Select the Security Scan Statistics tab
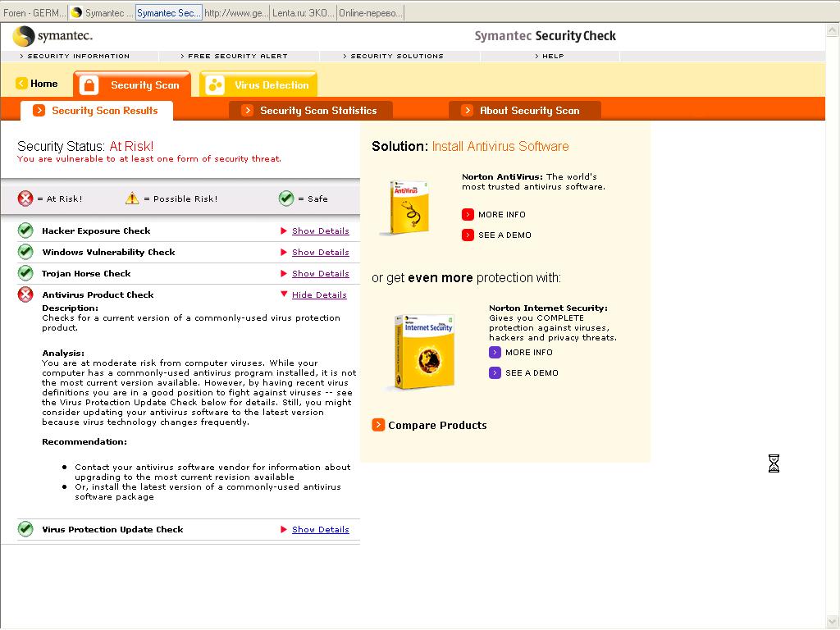840x630 pixels. click(311, 111)
